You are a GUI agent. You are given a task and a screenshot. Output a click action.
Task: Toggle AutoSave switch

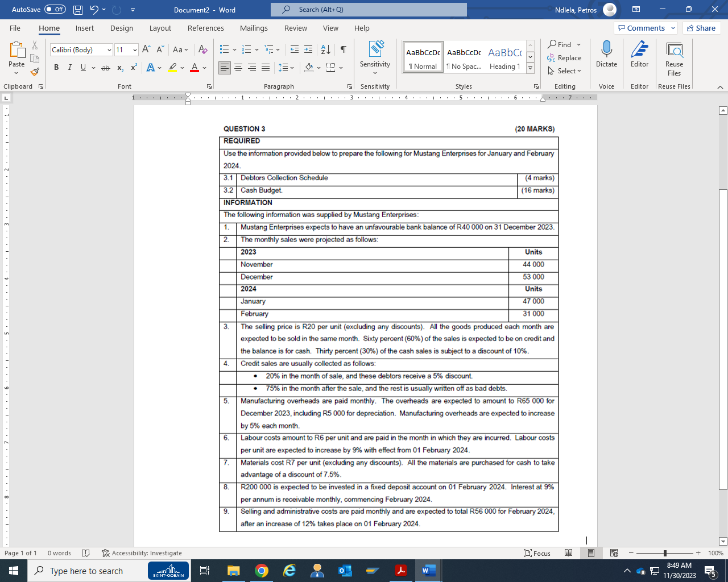click(55, 10)
